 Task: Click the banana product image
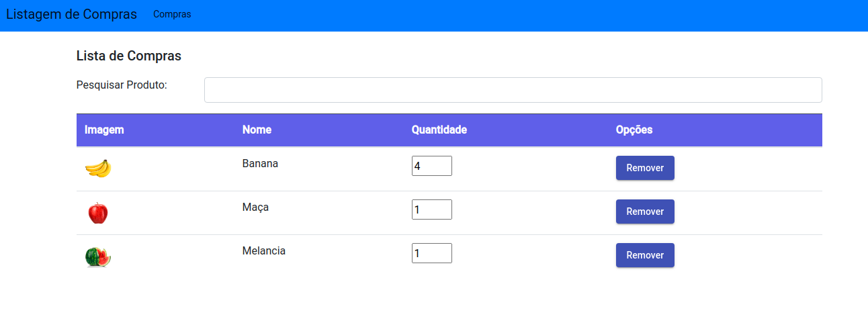pyautogui.click(x=98, y=168)
